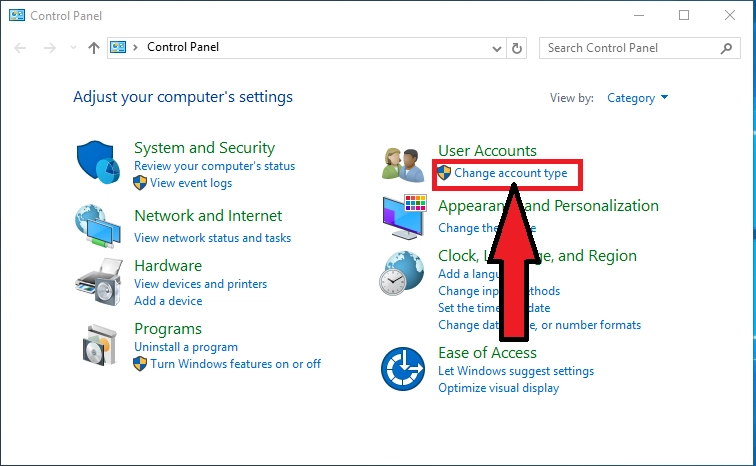The image size is (756, 466).
Task: Click Uninstall a program link
Action: coord(186,347)
